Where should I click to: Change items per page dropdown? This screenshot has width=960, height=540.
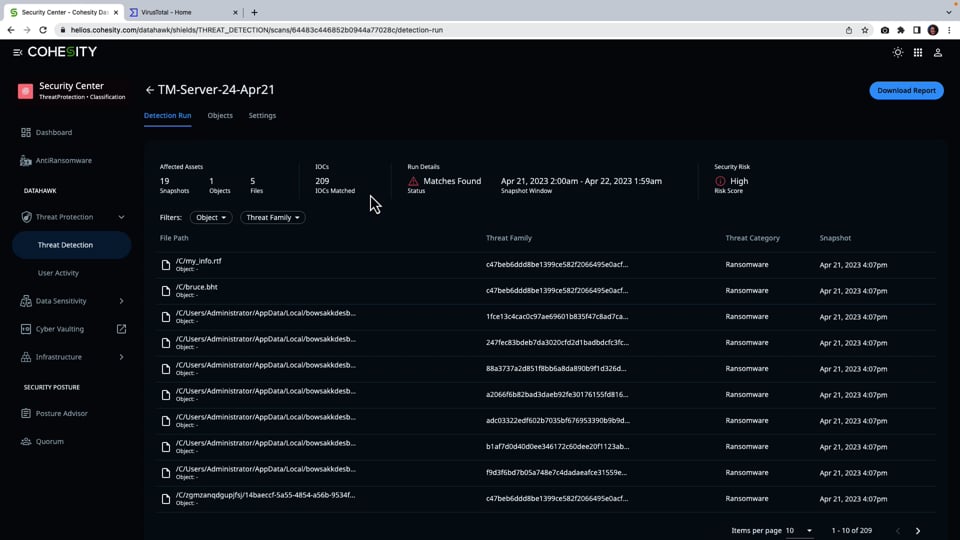(799, 531)
